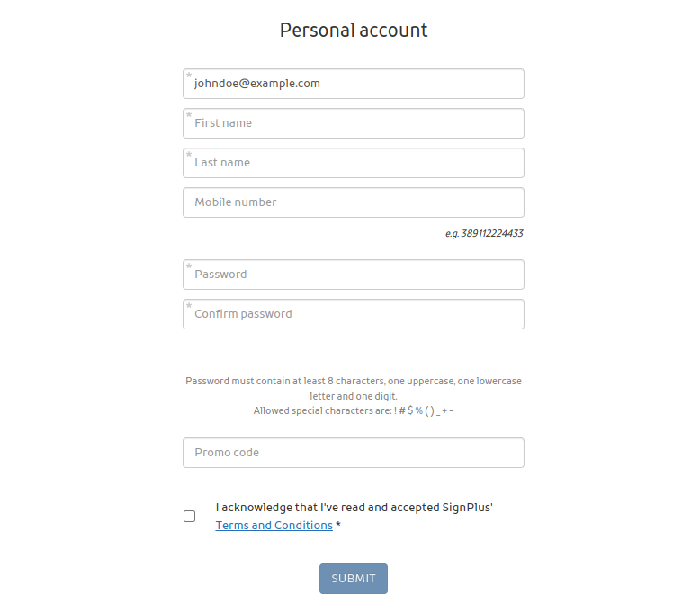This screenshot has width=700, height=612.
Task: Select the Last name text box
Action: (353, 163)
